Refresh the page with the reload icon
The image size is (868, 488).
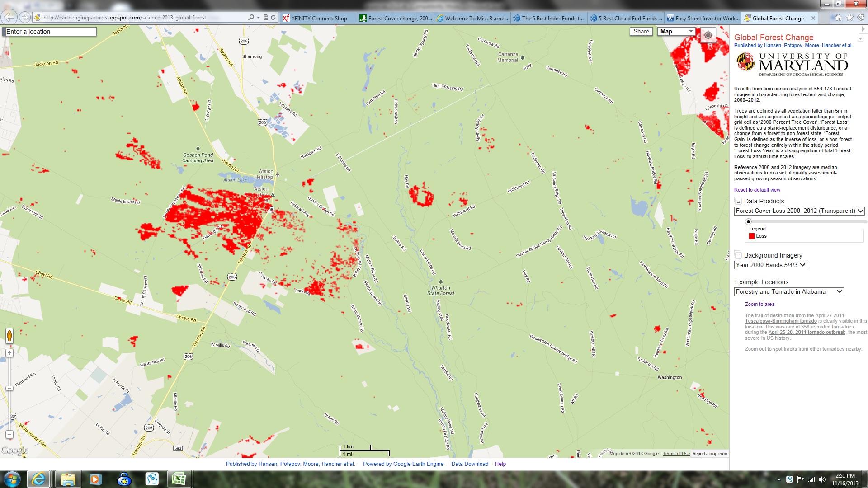click(x=273, y=18)
